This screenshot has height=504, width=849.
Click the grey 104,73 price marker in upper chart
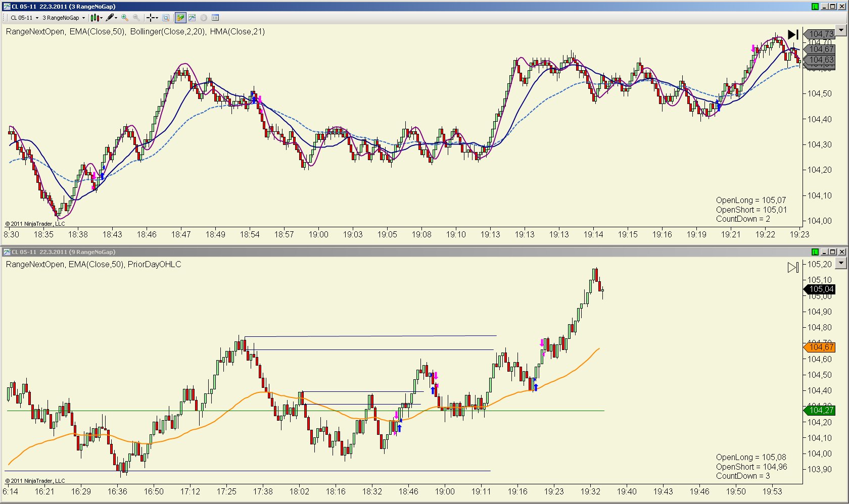click(819, 34)
